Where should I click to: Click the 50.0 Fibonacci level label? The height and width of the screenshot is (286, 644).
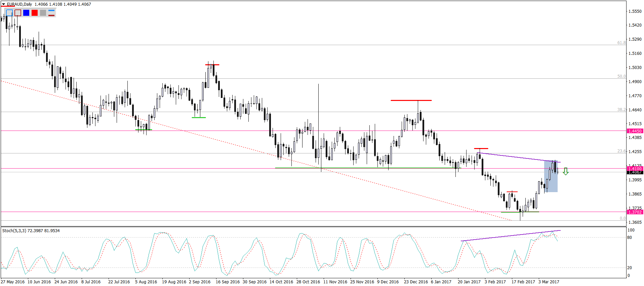click(x=621, y=76)
